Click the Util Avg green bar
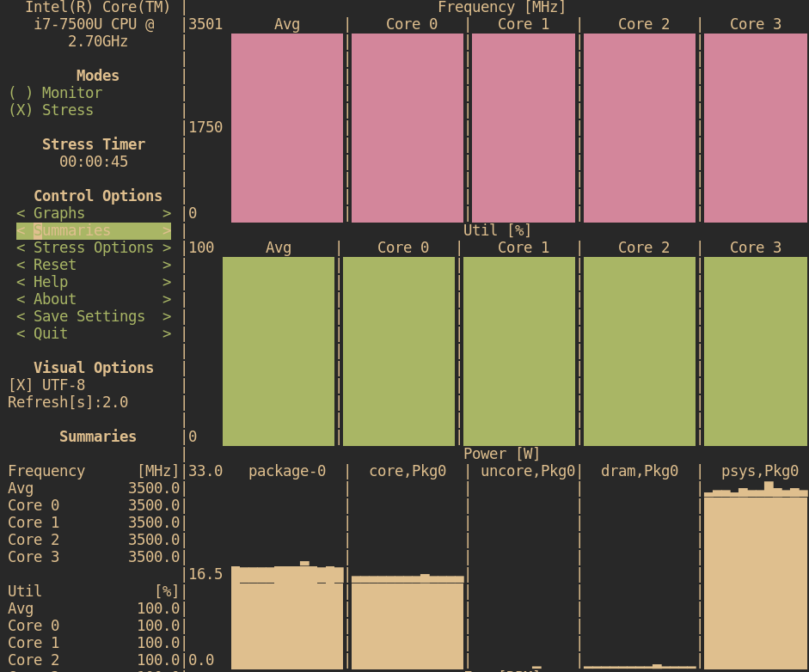 [x=279, y=351]
